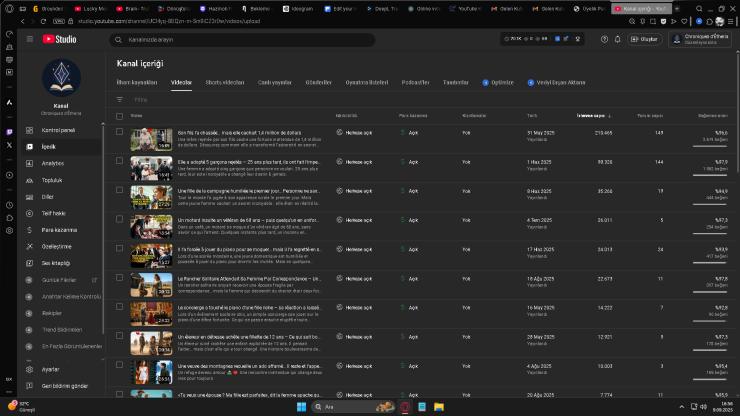740x416 pixels.
Task: Check the 'Le concierge a touché le piano' row
Action: pos(119,306)
